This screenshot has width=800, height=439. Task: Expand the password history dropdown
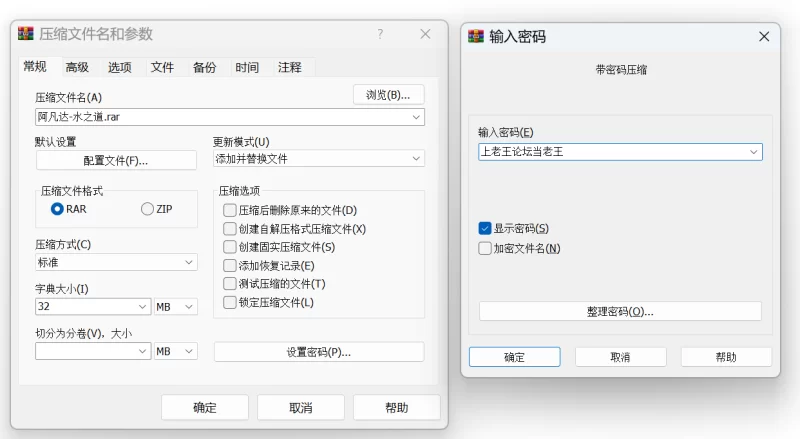(754, 152)
